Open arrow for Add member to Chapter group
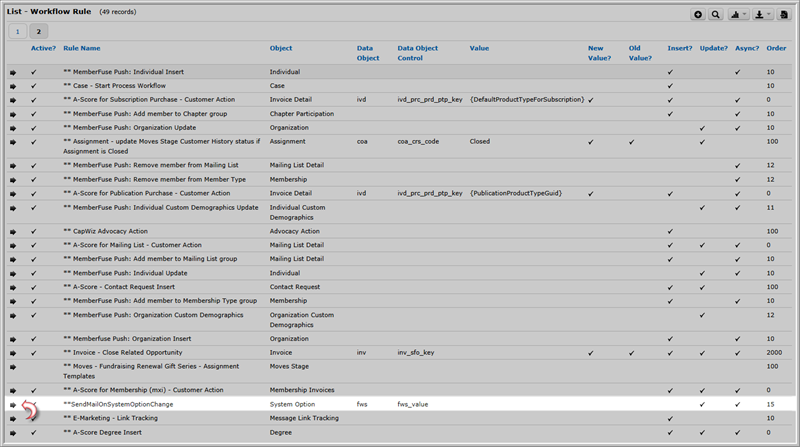Viewport: 800px width, 447px height. pos(13,114)
